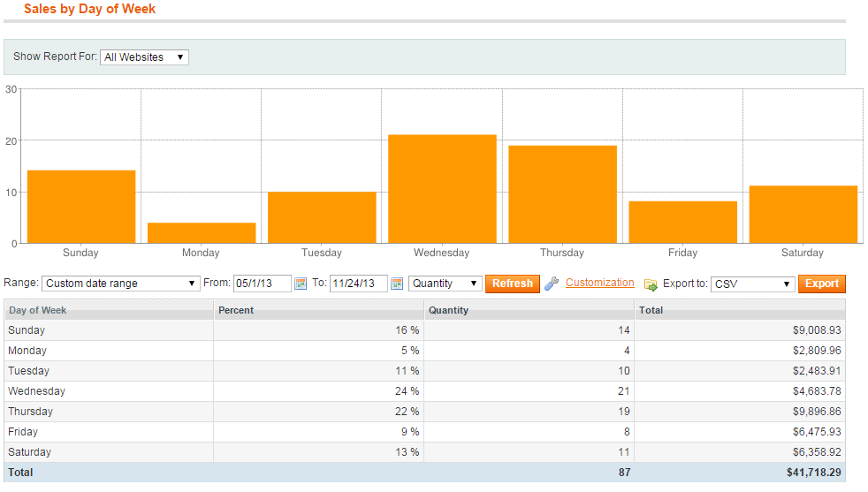The height and width of the screenshot is (492, 868).
Task: Open the Show Report For websites dropdown
Action: (x=144, y=57)
